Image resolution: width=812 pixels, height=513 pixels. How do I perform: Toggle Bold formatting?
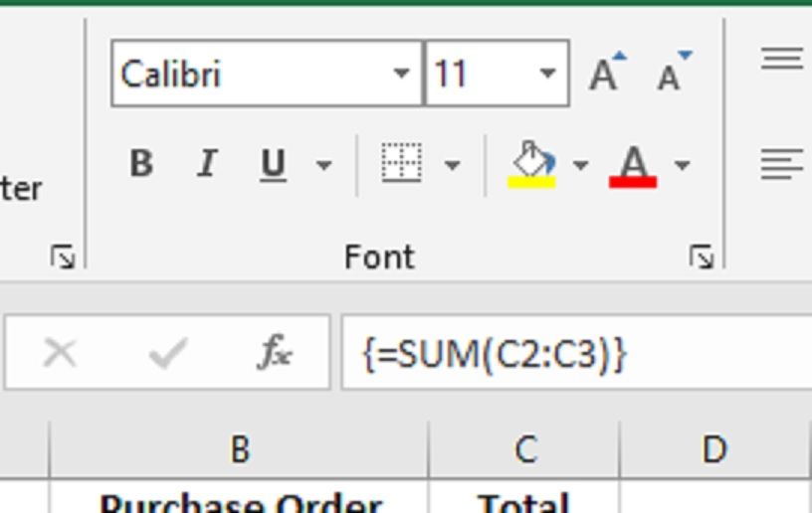pos(141,164)
